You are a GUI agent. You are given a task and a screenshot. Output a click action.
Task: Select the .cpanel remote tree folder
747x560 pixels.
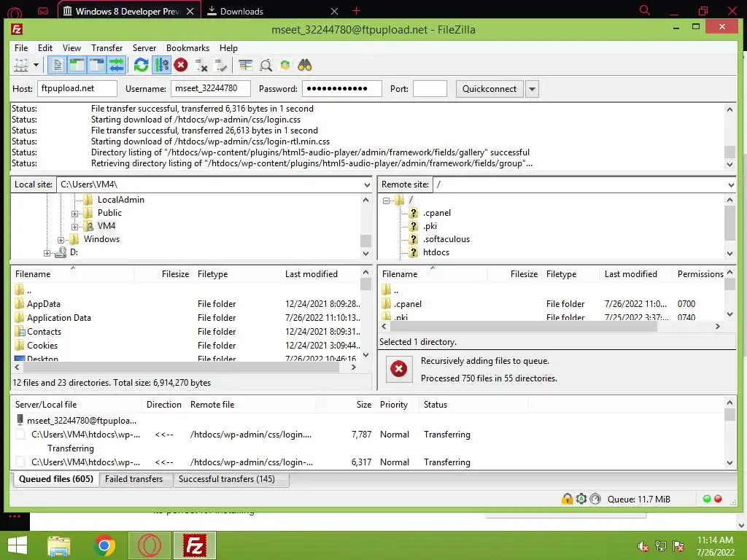pos(436,213)
